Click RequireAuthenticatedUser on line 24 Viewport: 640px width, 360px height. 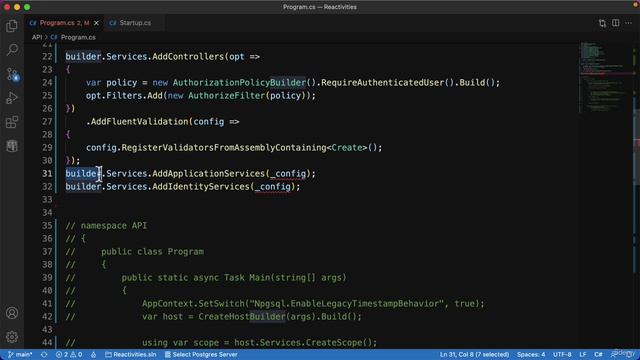[382, 83]
